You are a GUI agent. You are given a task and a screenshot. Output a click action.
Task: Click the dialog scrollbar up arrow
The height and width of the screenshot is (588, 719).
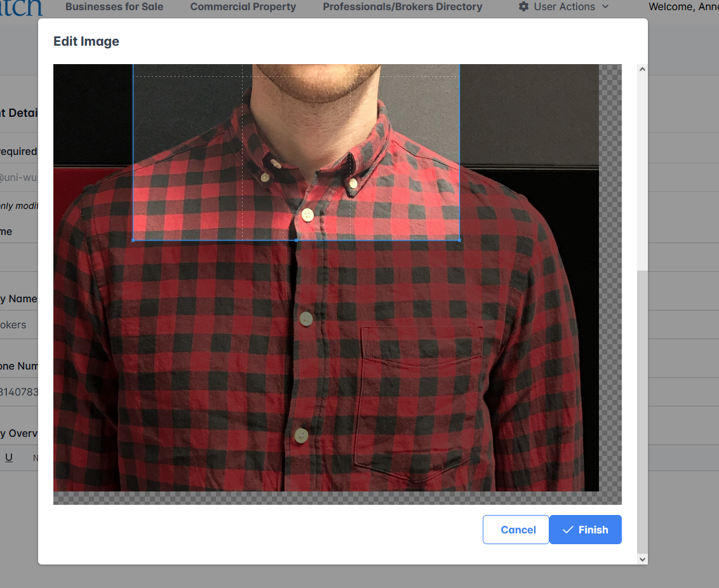pos(642,69)
